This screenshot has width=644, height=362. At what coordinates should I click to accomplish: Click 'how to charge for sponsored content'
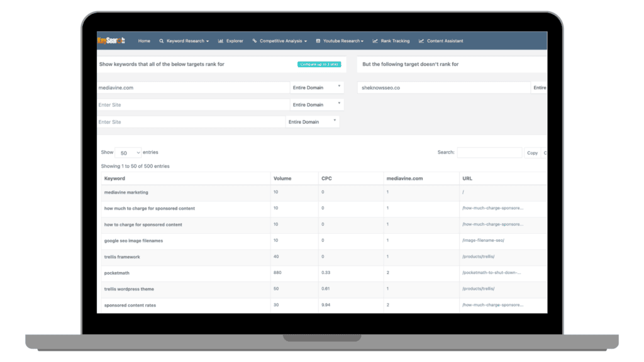click(143, 224)
